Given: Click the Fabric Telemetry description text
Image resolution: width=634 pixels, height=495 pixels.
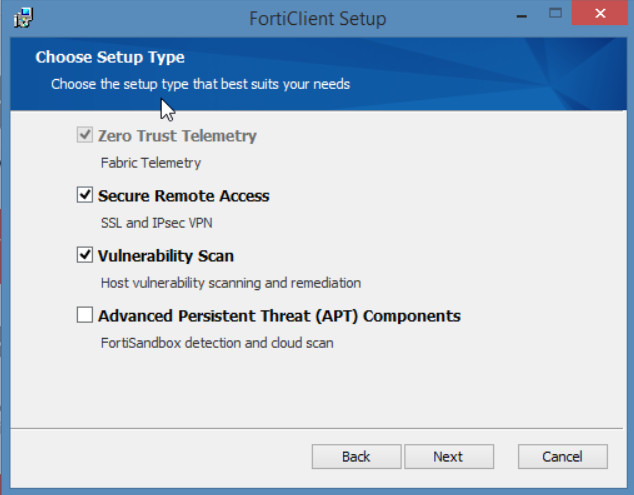Looking at the screenshot, I should [150, 163].
